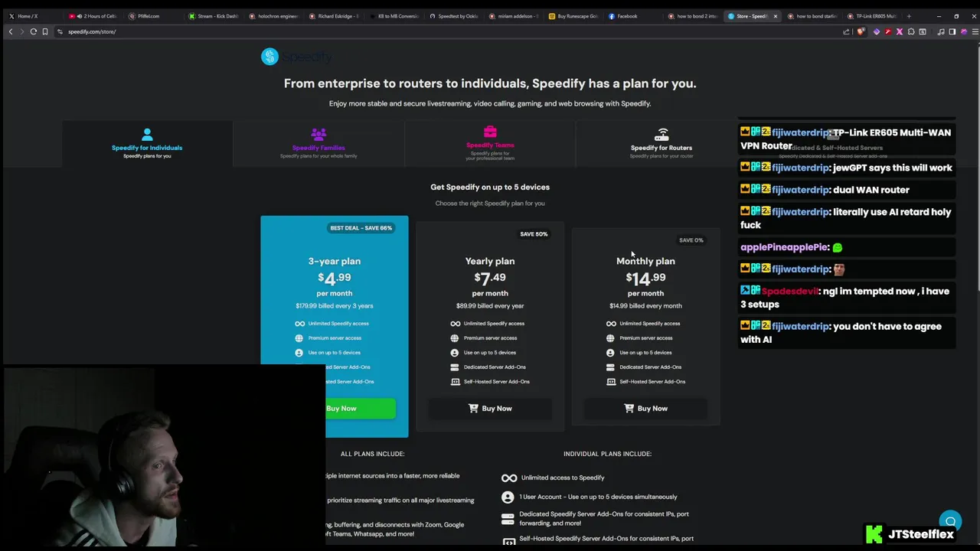Image resolution: width=980 pixels, height=551 pixels.
Task: Switch to the Stream - Kick Dashboard tab
Action: click(x=214, y=16)
